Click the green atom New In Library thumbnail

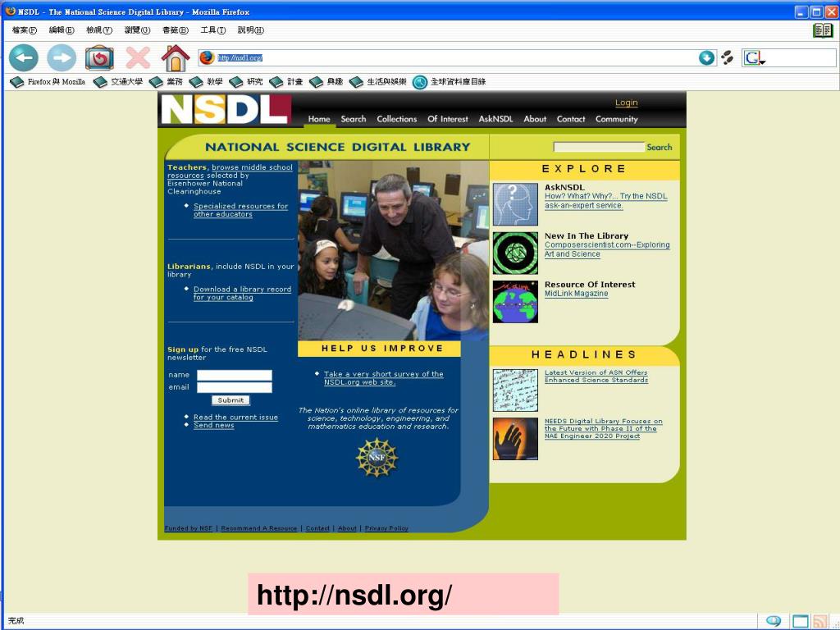click(515, 253)
